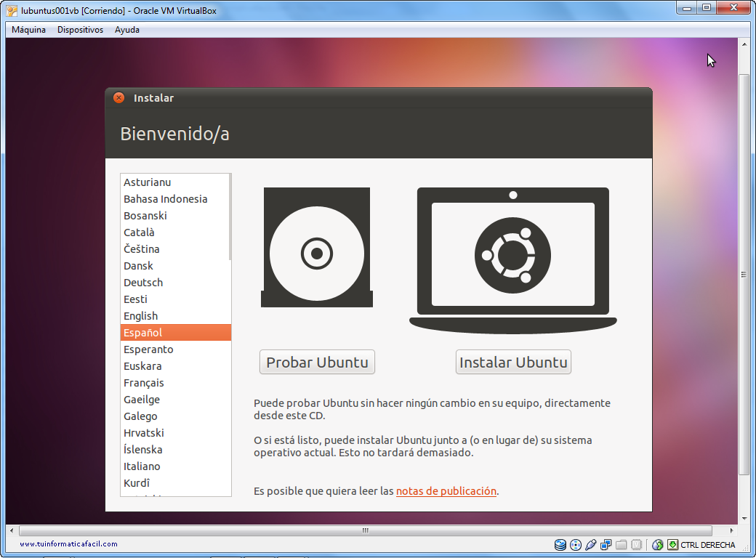The width and height of the screenshot is (756, 558).
Task: Select Eesti language
Action: pos(175,299)
